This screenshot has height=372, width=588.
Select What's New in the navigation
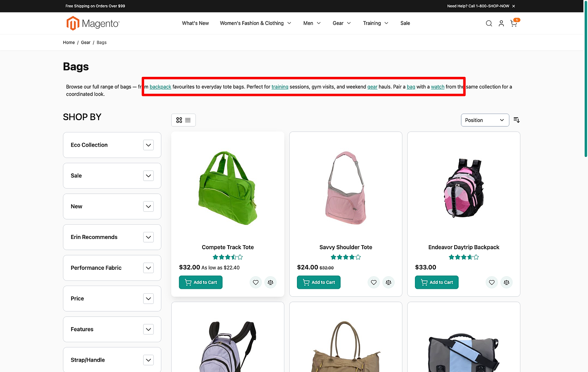[195, 23]
